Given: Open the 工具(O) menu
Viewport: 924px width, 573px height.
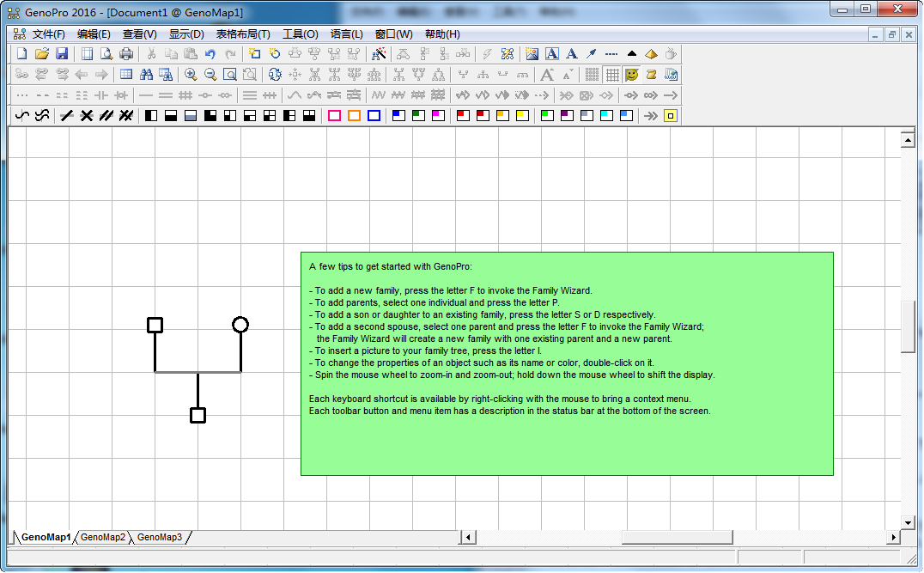Looking at the screenshot, I should [300, 34].
